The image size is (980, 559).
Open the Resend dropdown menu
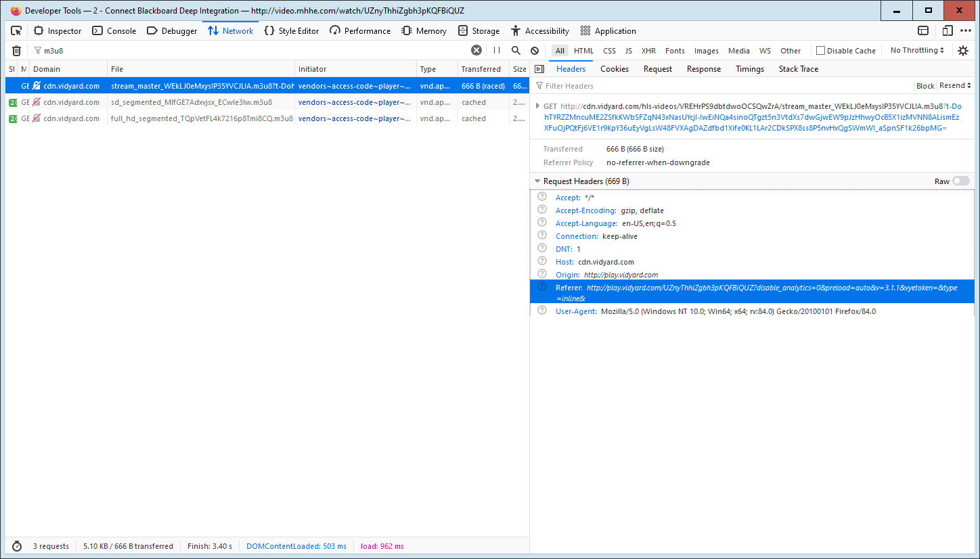coord(956,86)
